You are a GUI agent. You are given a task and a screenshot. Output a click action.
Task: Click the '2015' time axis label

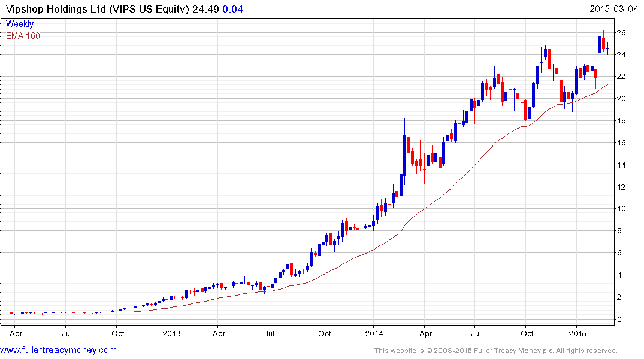click(x=578, y=333)
